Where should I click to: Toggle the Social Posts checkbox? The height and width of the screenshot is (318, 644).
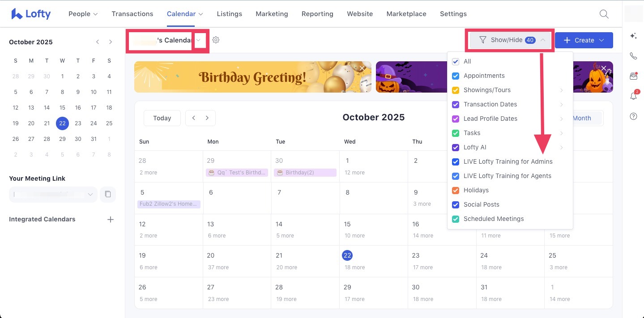455,204
